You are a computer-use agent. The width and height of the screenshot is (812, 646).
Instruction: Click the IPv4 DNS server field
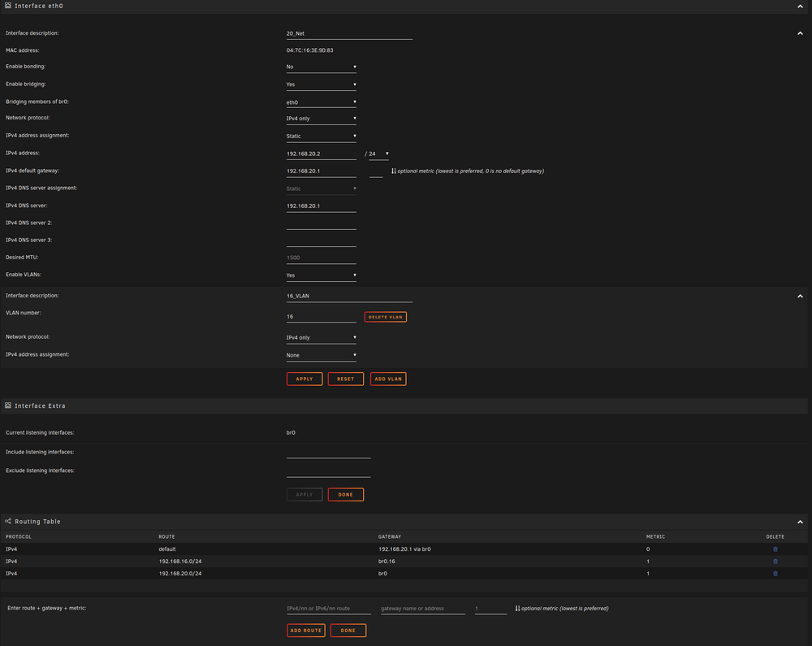coord(321,206)
